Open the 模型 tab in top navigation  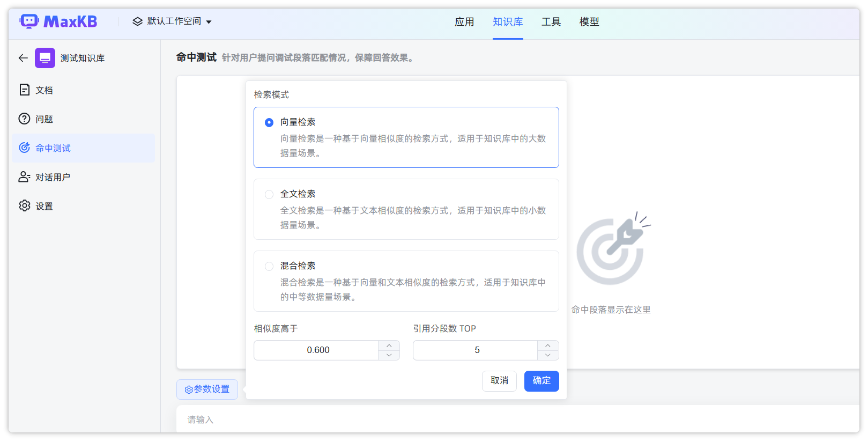589,22
